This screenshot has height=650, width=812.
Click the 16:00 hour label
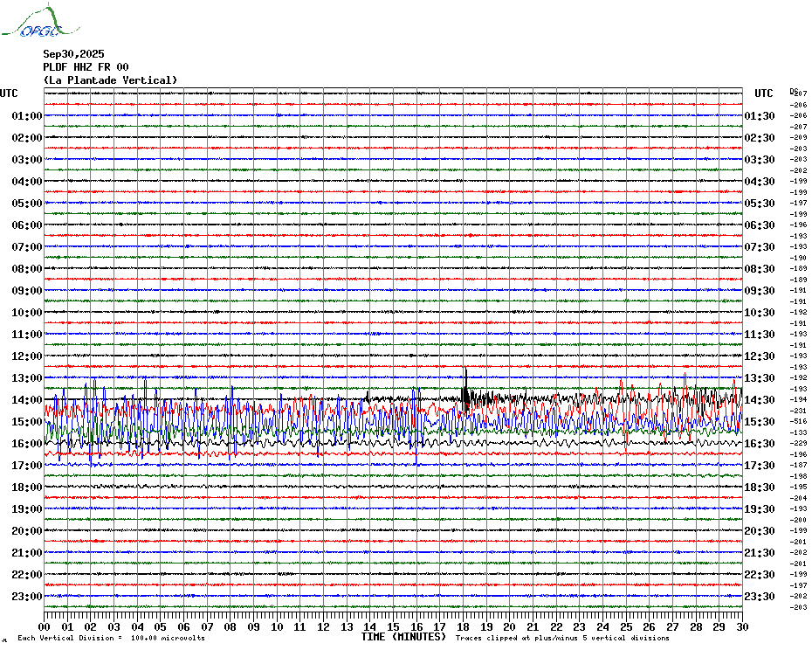(x=27, y=444)
